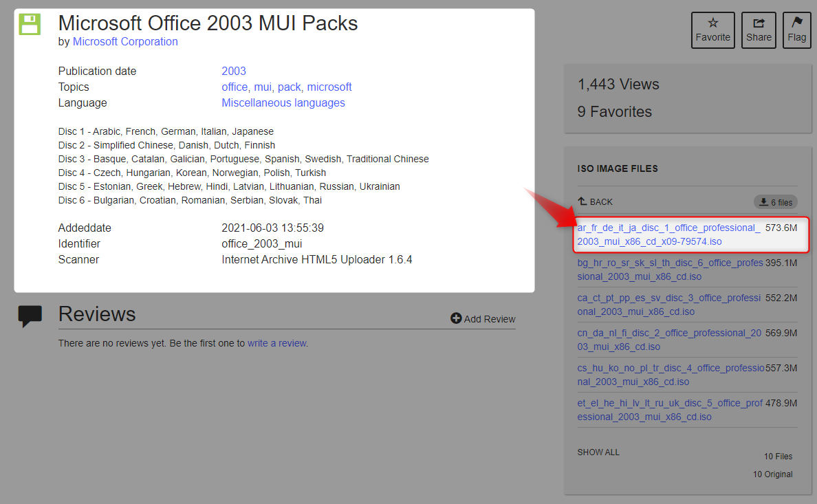This screenshot has width=817, height=504.
Task: Open the Microsoft Corporation author link
Action: pyautogui.click(x=125, y=41)
